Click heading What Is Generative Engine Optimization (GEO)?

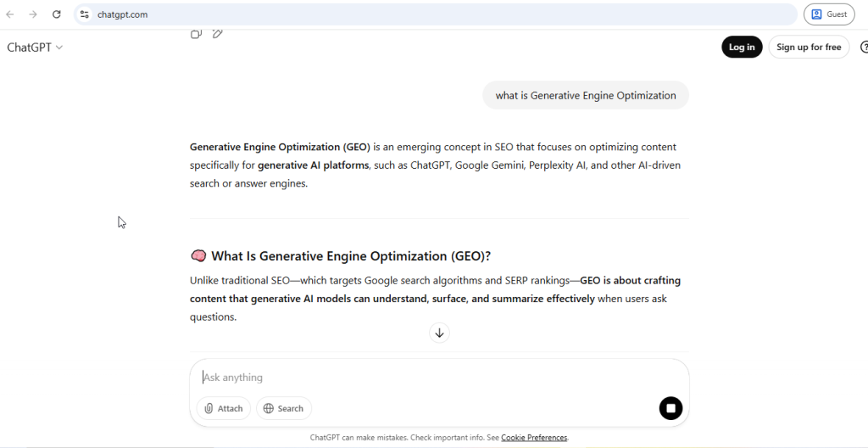coord(351,256)
